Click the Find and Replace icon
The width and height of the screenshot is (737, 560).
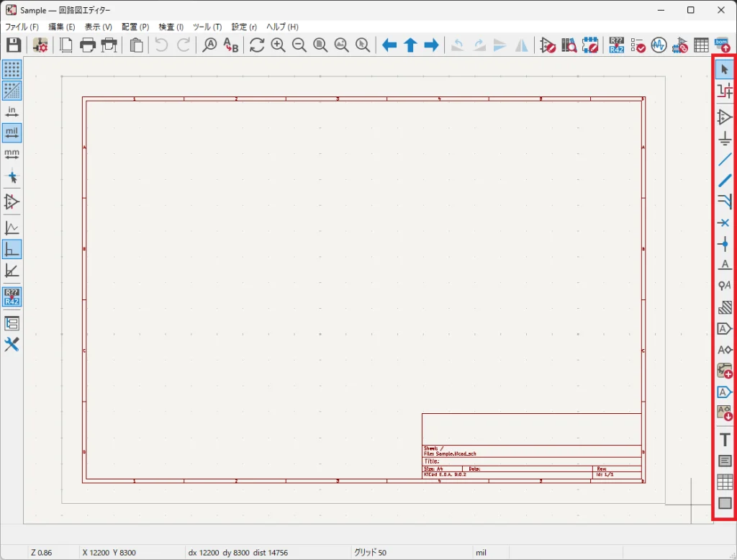230,45
